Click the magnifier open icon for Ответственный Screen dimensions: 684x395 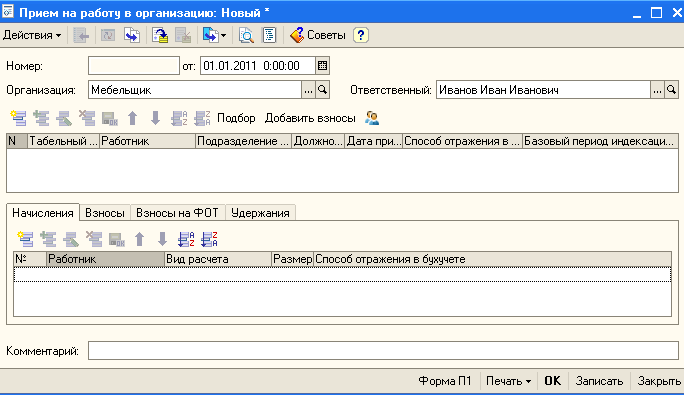671,90
